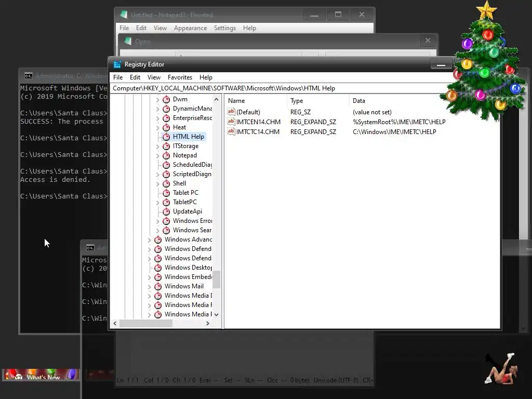The image size is (532, 399).
Task: Click the tree horizontal scrollbar thumb
Action: [145, 324]
